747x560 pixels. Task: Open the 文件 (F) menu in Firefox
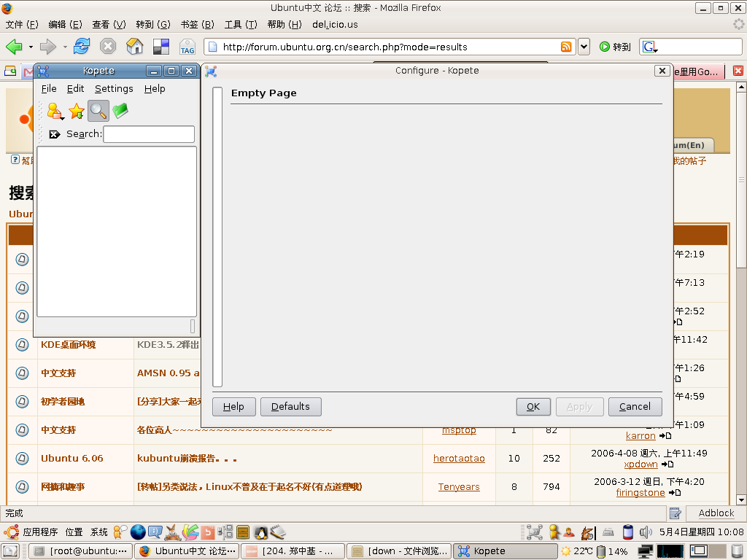[22, 24]
